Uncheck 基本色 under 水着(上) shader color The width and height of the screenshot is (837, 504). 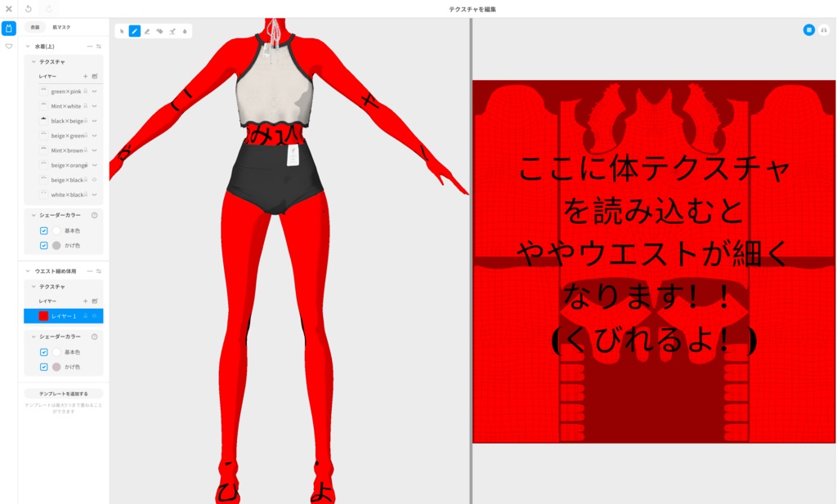click(44, 230)
